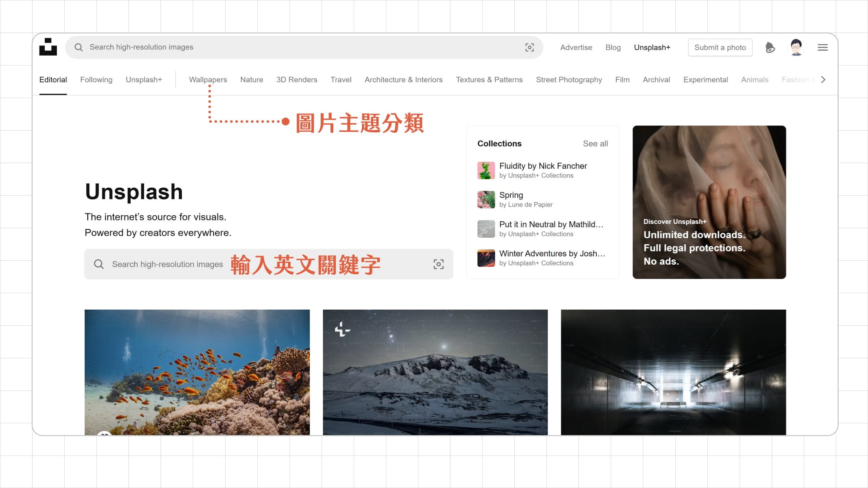Click the Discover Unsplash+ promo card
868x488 pixels.
click(x=709, y=202)
